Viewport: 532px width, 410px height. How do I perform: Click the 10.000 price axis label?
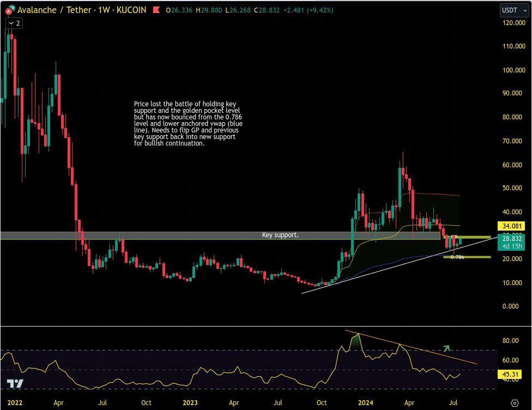(x=512, y=283)
